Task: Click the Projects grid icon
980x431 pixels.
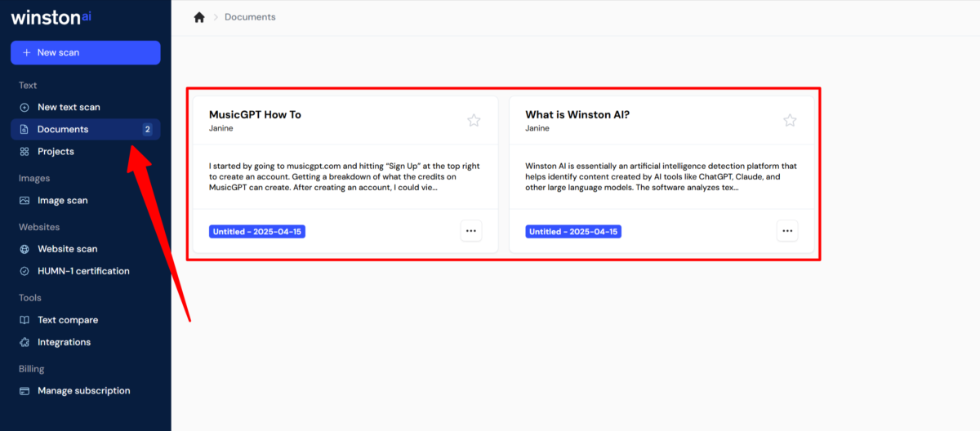Action: coord(24,152)
